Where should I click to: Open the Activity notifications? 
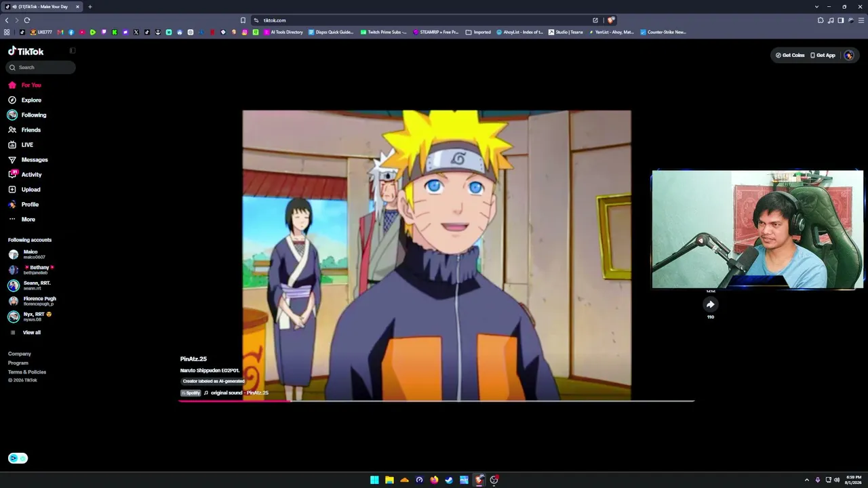tap(25, 174)
